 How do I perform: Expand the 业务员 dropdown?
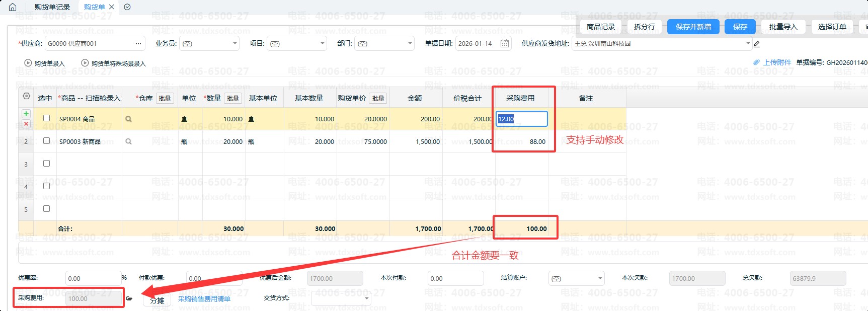coord(234,44)
